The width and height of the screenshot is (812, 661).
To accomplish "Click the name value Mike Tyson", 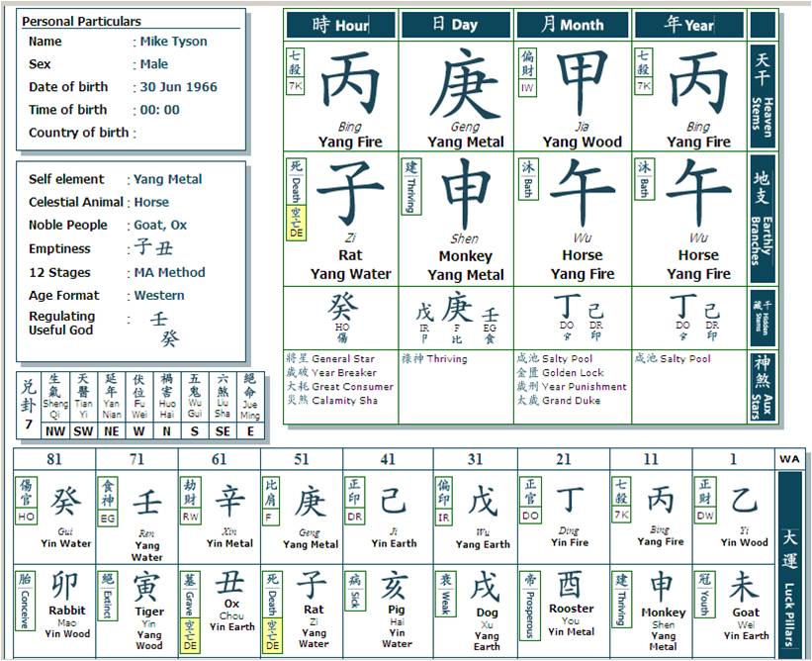I will pyautogui.click(x=173, y=42).
